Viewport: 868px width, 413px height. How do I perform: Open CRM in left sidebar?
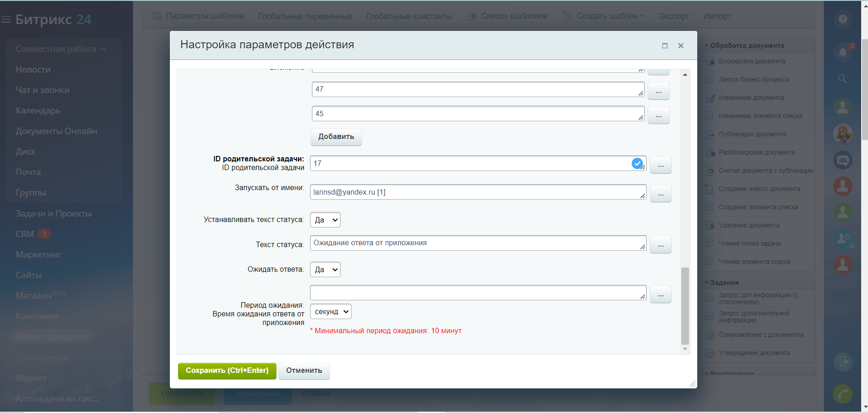point(25,234)
